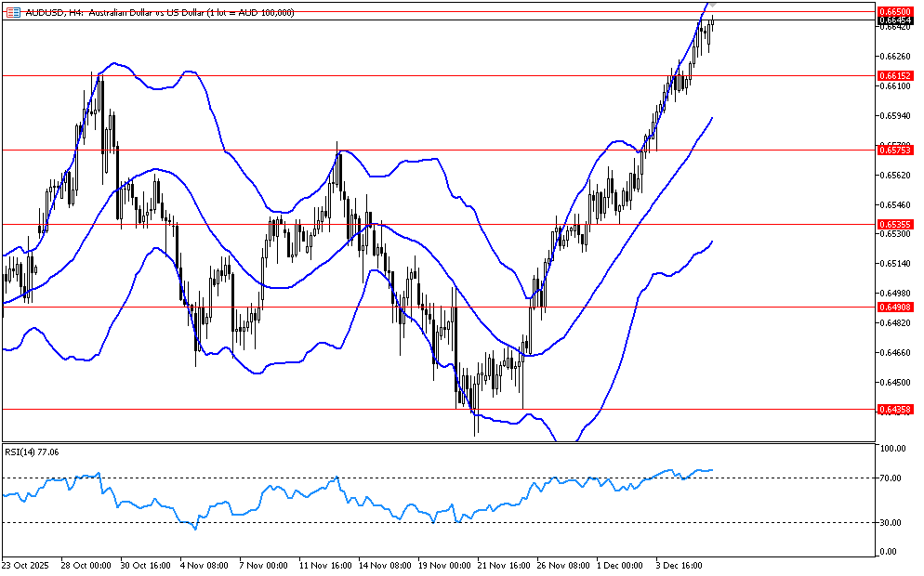Click the 26 Nov 08:00 time label
Image resolution: width=924 pixels, height=576 pixels.
click(x=564, y=565)
